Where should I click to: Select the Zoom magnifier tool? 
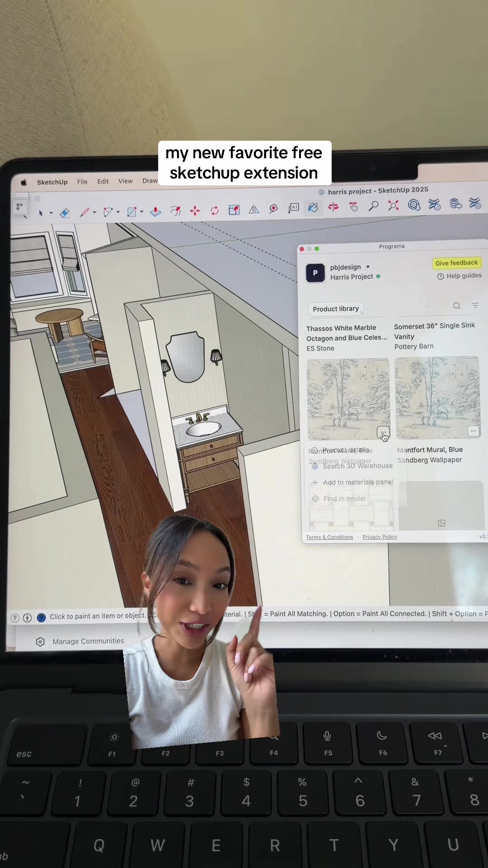coord(373,206)
